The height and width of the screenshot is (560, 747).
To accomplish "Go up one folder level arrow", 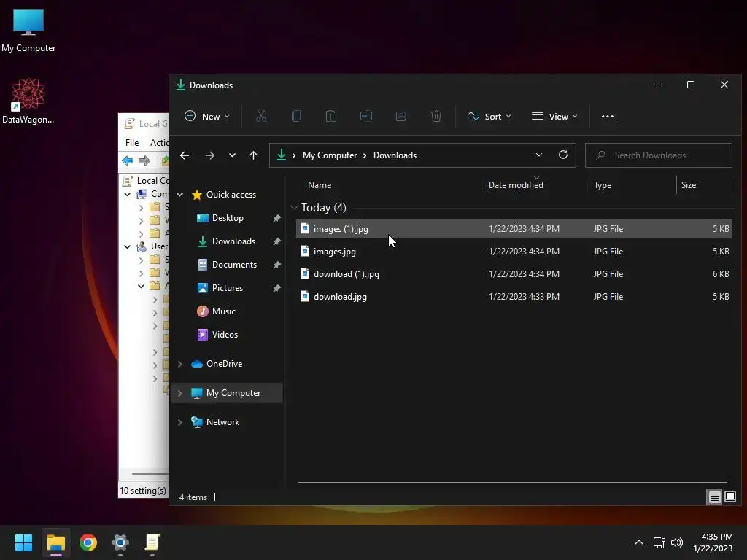I will pos(253,155).
